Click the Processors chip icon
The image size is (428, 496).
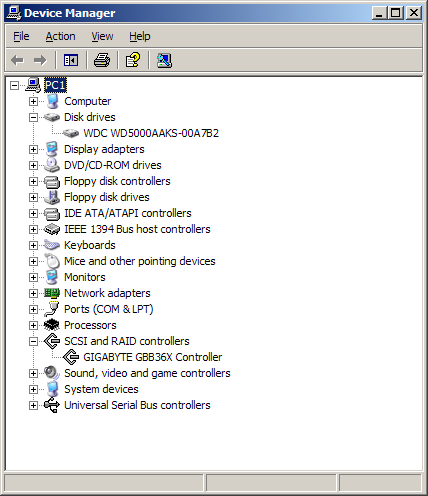52,325
